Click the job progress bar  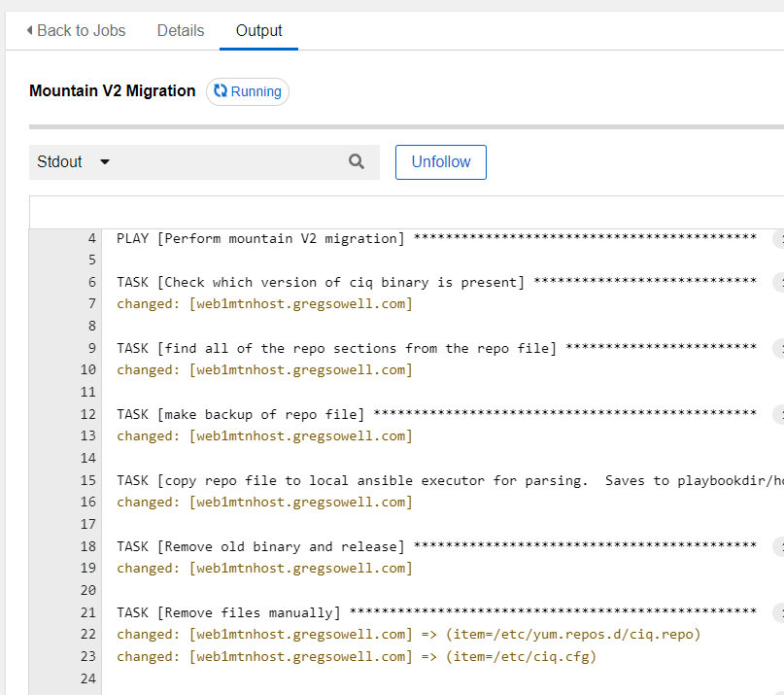click(406, 126)
